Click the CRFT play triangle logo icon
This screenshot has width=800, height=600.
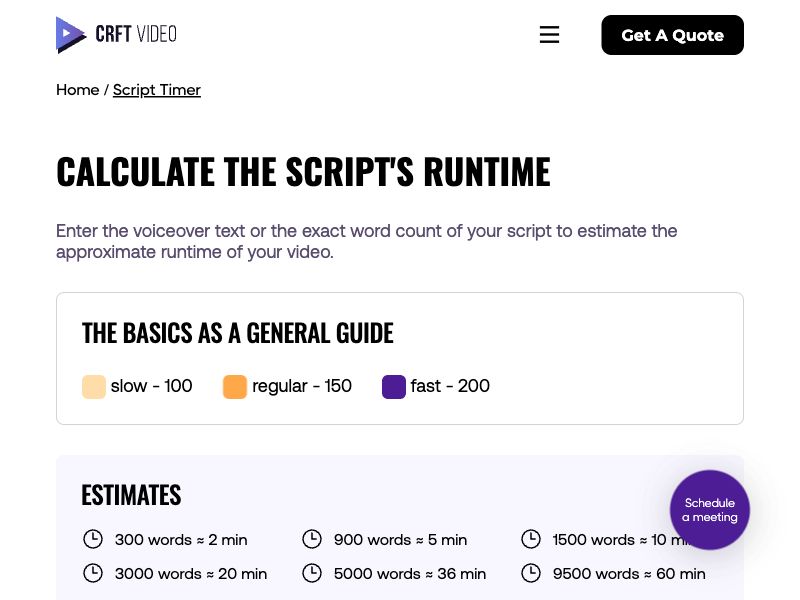69,34
